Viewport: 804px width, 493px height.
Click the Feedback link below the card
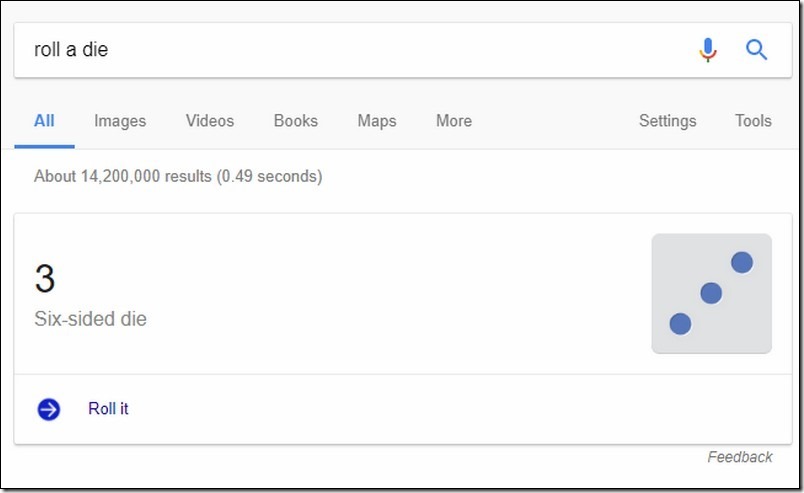(740, 457)
